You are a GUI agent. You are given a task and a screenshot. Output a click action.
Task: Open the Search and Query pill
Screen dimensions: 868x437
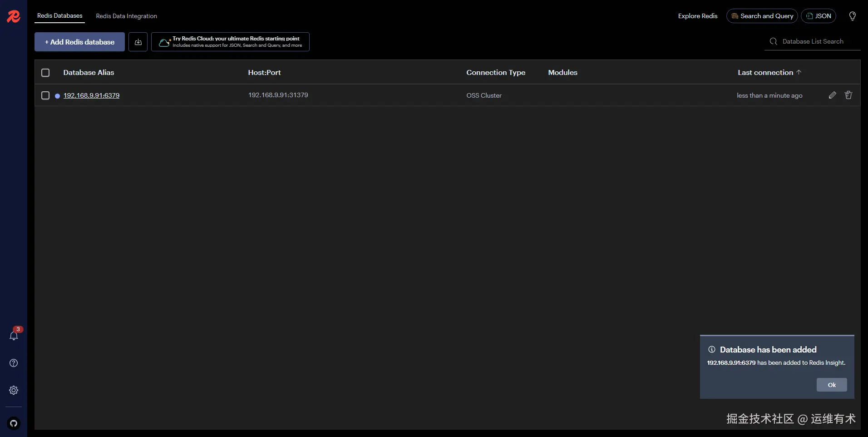tap(762, 16)
